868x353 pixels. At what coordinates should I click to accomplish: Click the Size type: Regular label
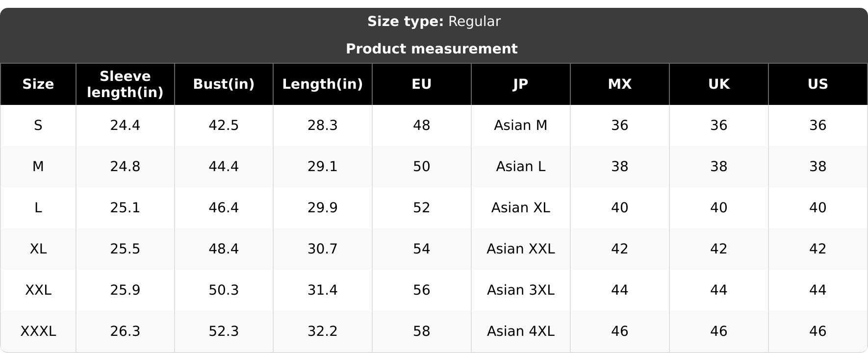coord(434,22)
